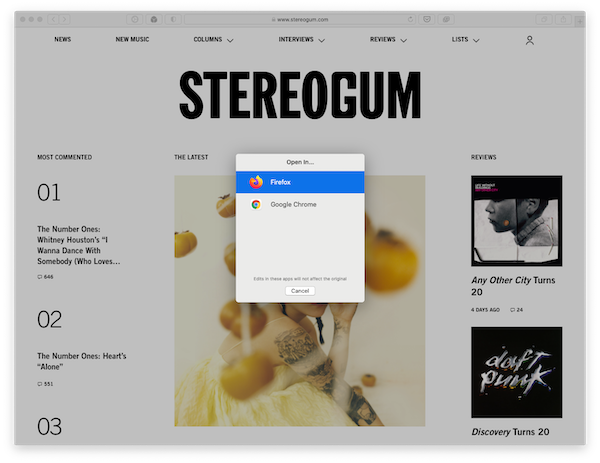Viewport: 600px width, 463px height.
Task: Expand the INTERVIEWS dropdown chevron
Action: coord(321,40)
